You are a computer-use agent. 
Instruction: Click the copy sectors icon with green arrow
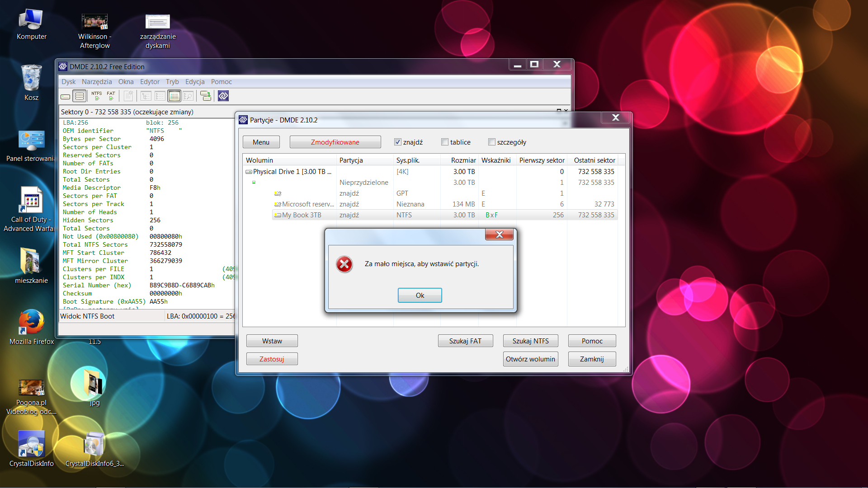click(206, 96)
